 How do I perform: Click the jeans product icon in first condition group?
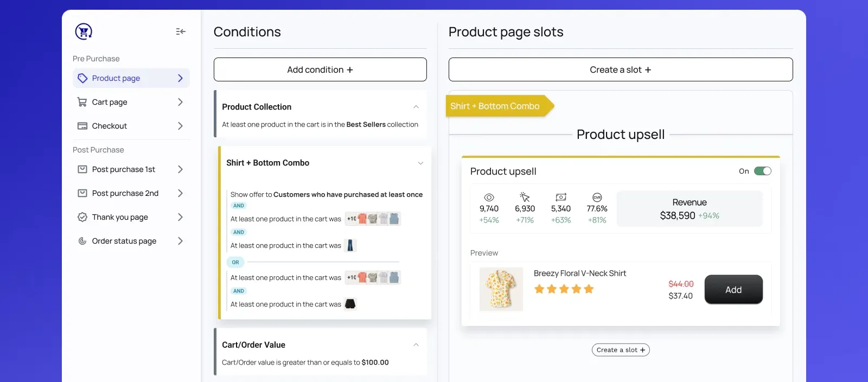click(350, 245)
